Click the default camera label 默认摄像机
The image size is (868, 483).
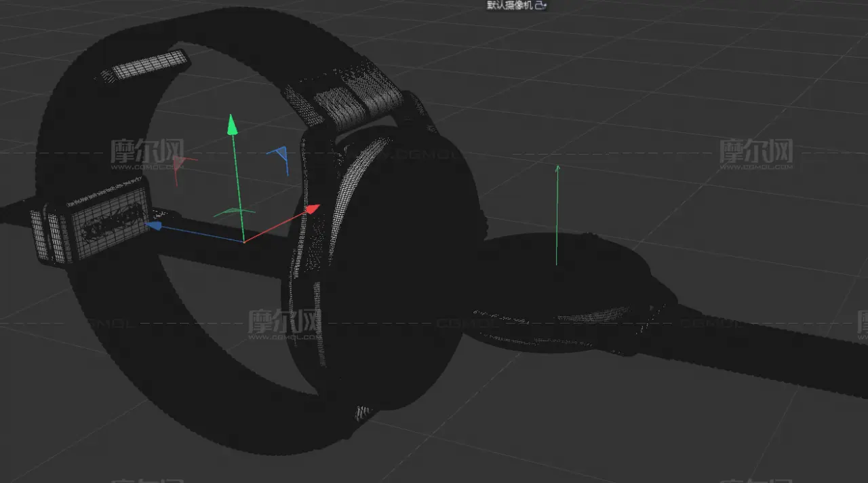(x=509, y=5)
